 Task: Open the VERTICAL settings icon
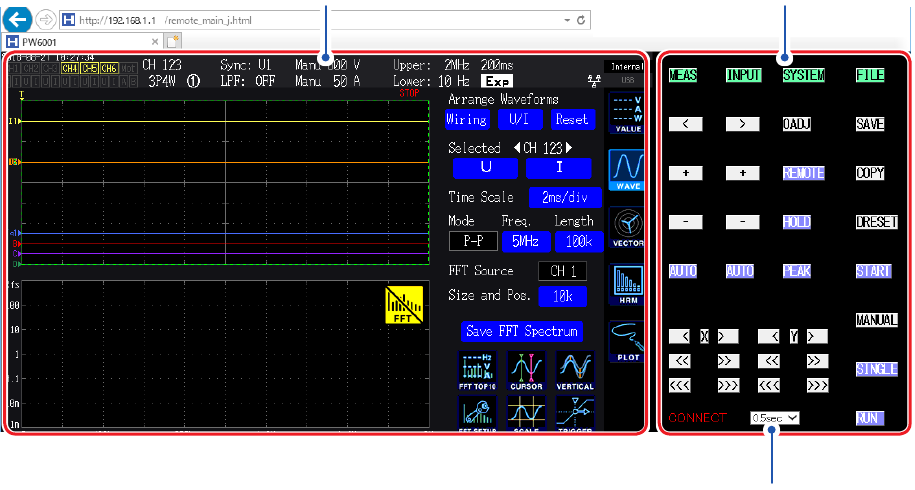(575, 371)
